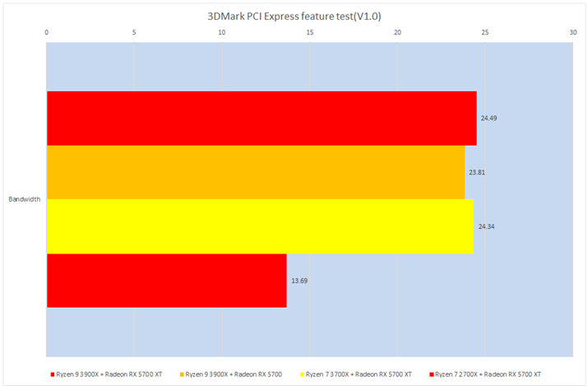This screenshot has height=386, width=588.
Task: Click legend text 'Ryzen 9 3900X + Radeon RX 5700'
Action: [234, 374]
